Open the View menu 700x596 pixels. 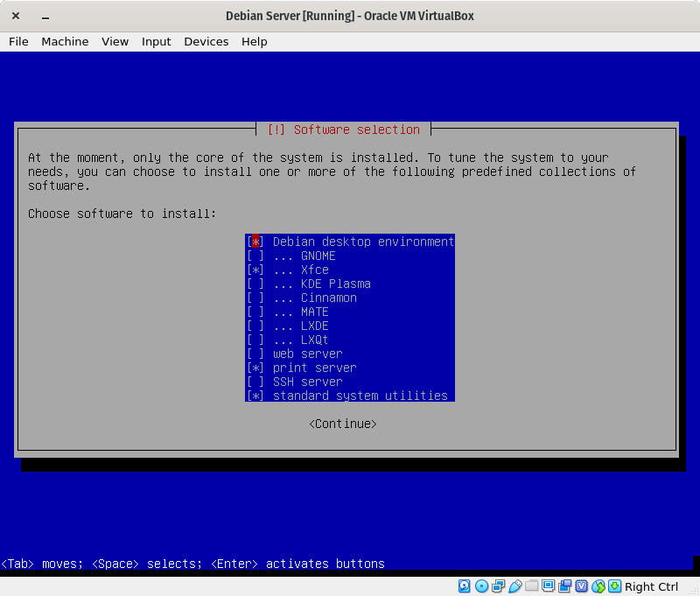(x=115, y=41)
